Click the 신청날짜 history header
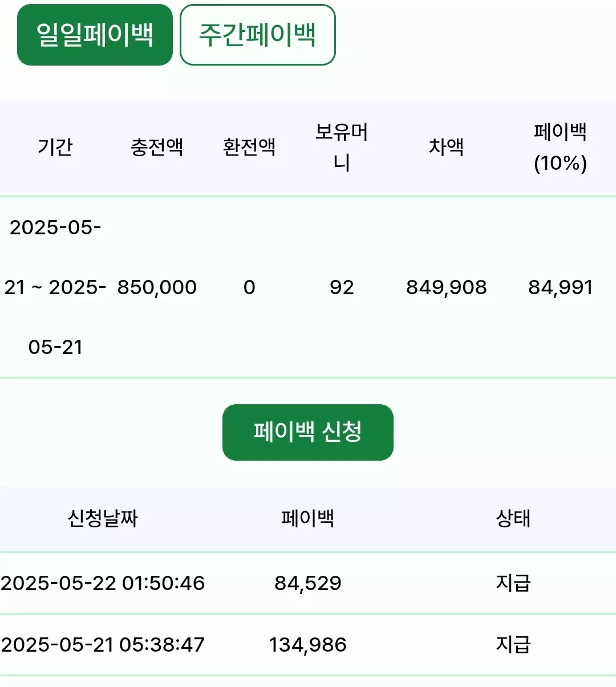The height and width of the screenshot is (687, 616). tap(103, 518)
